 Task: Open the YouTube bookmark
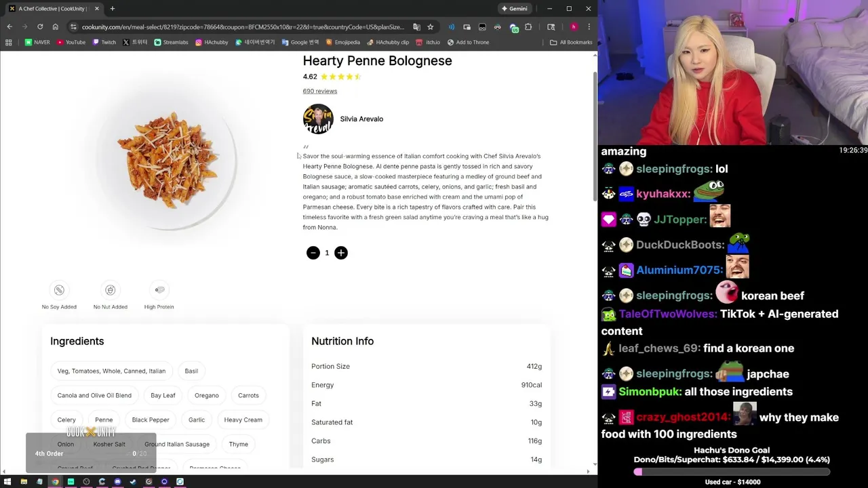[71, 42]
